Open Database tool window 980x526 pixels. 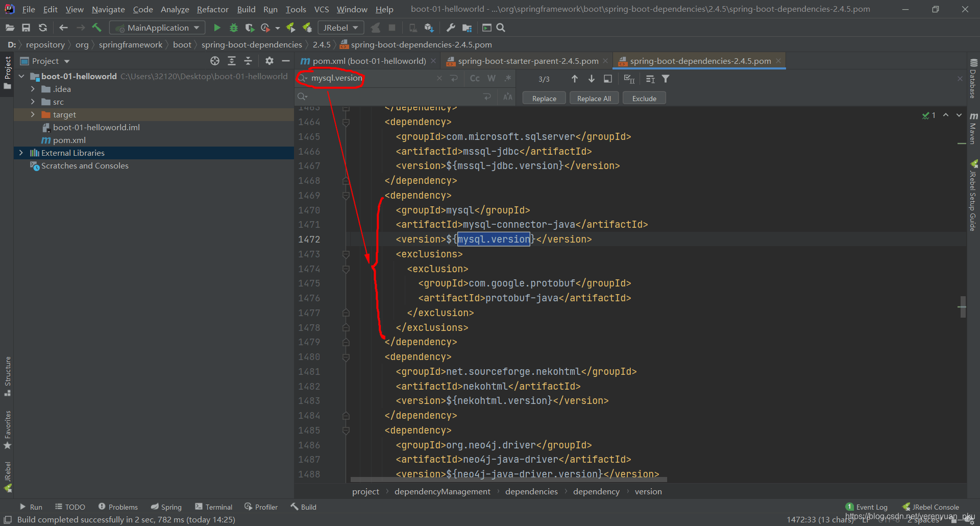973,78
